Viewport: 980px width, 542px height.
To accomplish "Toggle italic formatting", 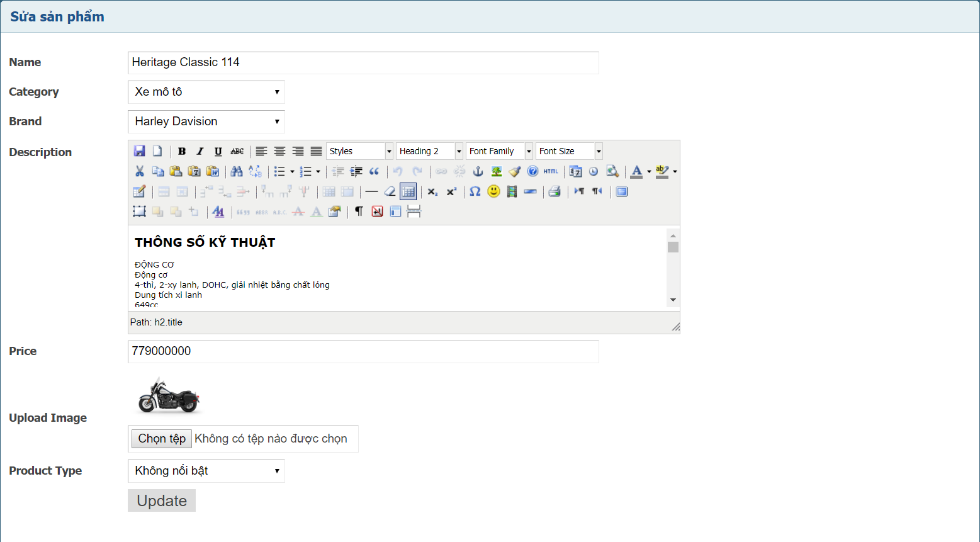I will tap(200, 151).
